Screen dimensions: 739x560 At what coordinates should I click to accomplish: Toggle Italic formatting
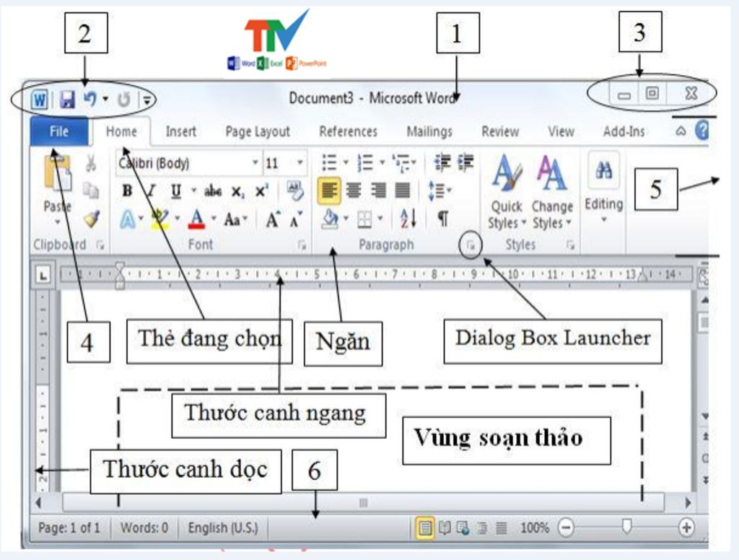pos(151,191)
